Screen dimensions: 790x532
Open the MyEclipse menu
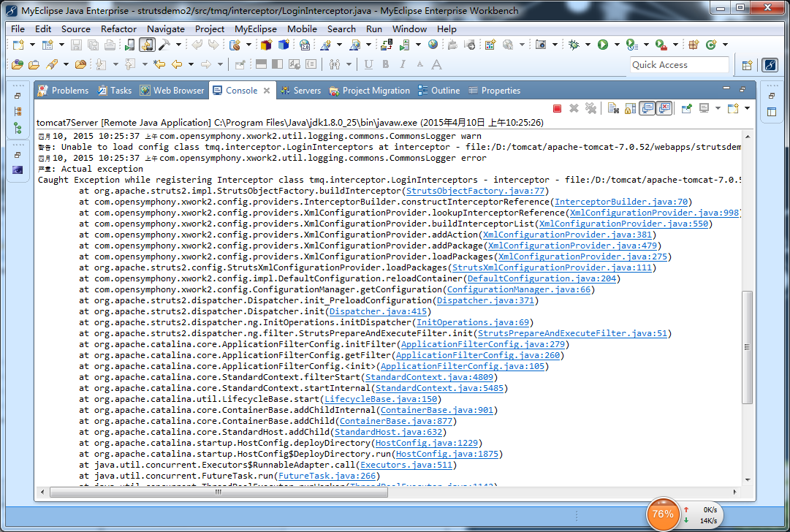pos(256,29)
